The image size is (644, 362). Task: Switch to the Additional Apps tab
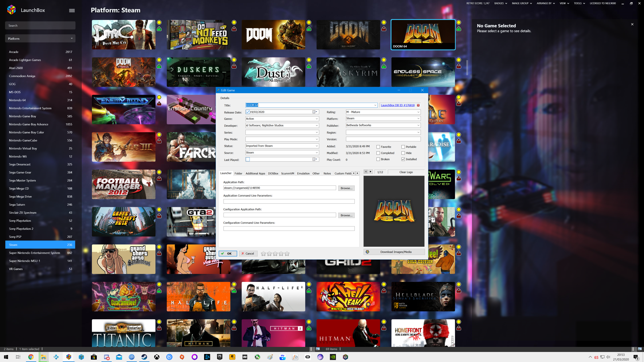coord(255,173)
